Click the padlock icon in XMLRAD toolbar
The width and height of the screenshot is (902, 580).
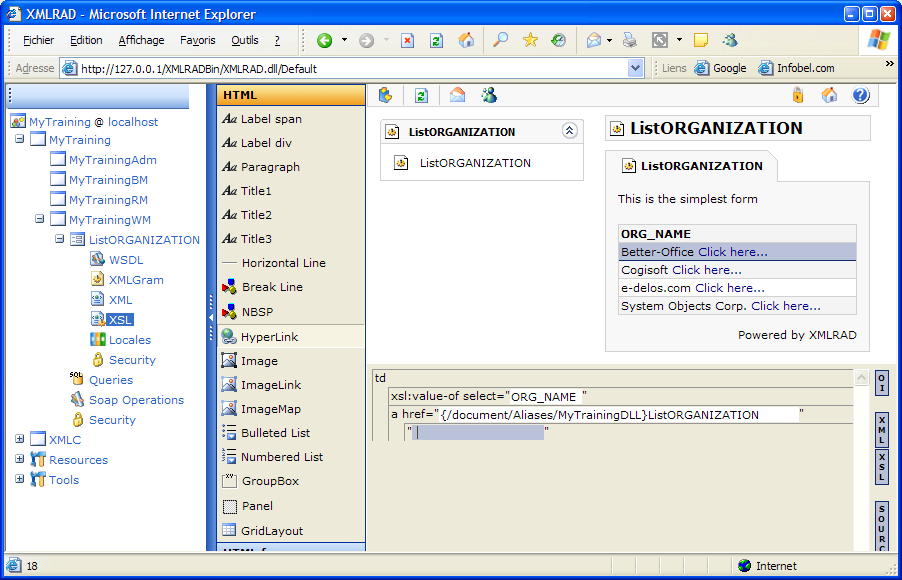(x=797, y=96)
